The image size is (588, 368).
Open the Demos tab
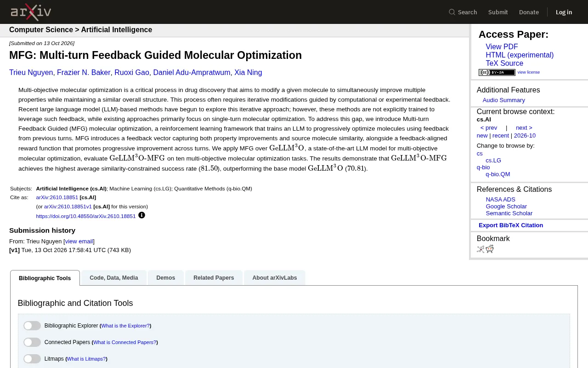click(x=166, y=278)
